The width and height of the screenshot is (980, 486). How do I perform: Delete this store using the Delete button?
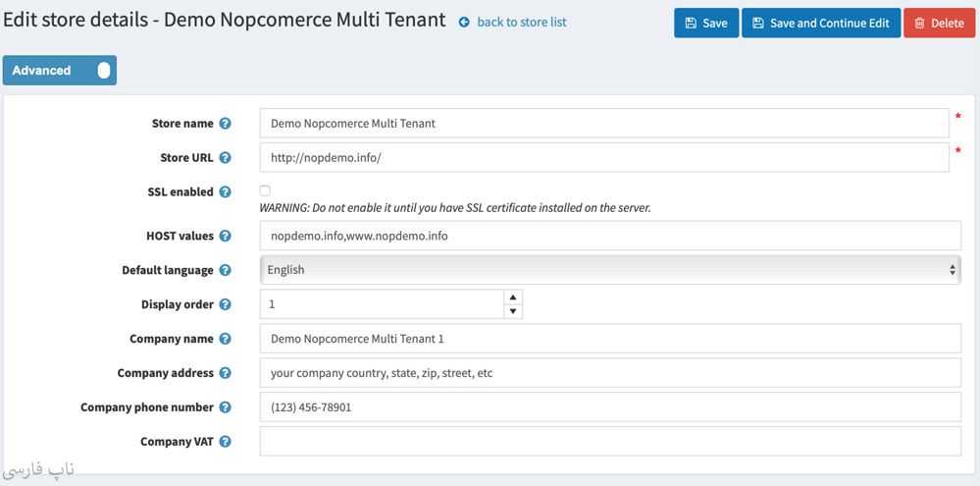click(939, 23)
